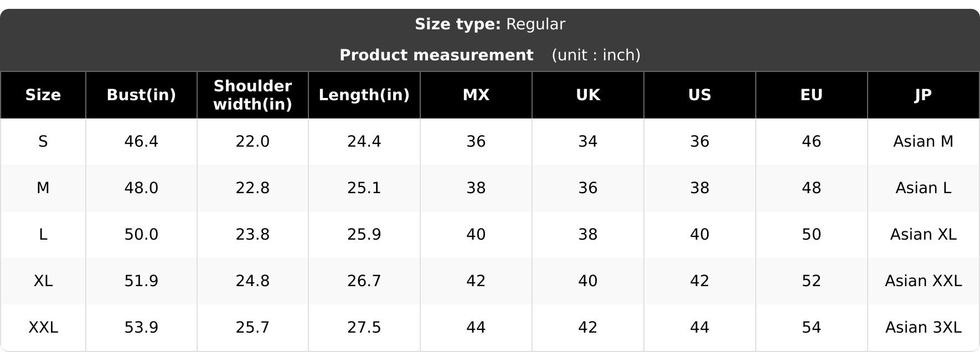980x352 pixels.
Task: Select the US column header
Action: (700, 95)
